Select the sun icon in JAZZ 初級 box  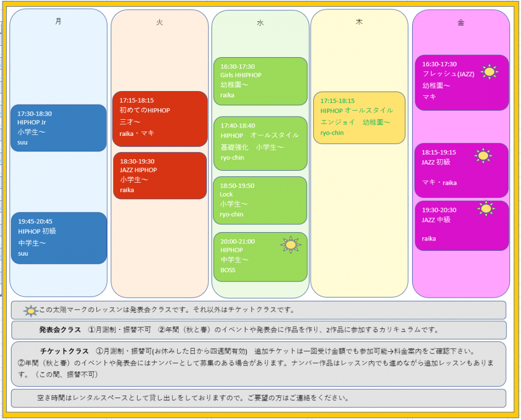(483, 155)
